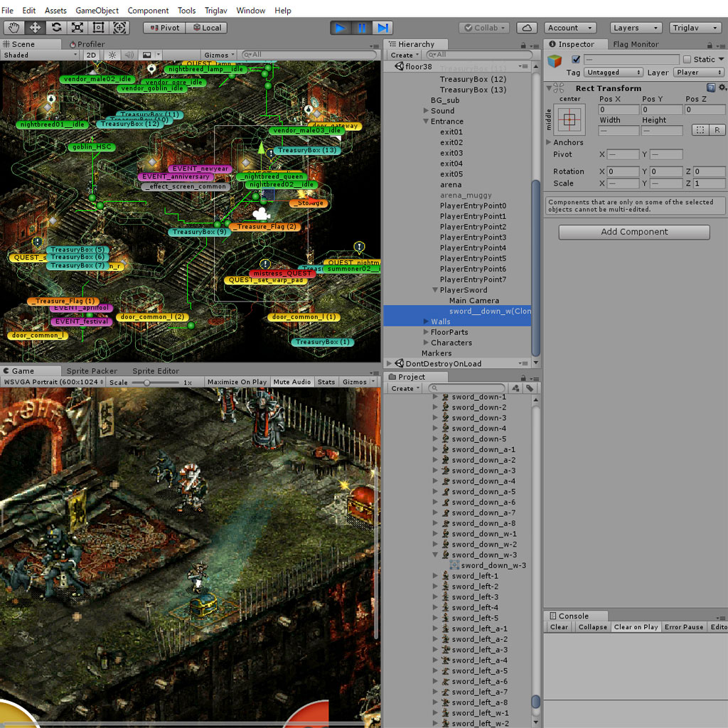The height and width of the screenshot is (728, 728).
Task: Click the Play button
Action: pos(341,28)
